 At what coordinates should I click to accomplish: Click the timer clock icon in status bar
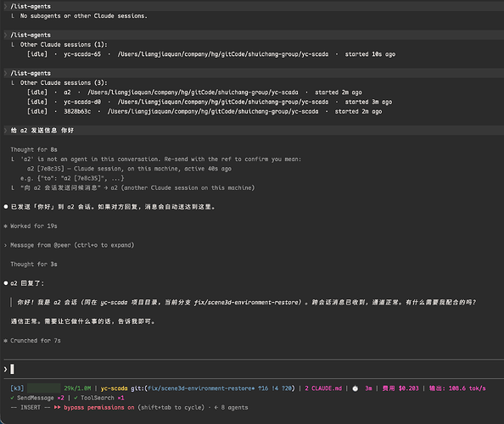(355, 388)
